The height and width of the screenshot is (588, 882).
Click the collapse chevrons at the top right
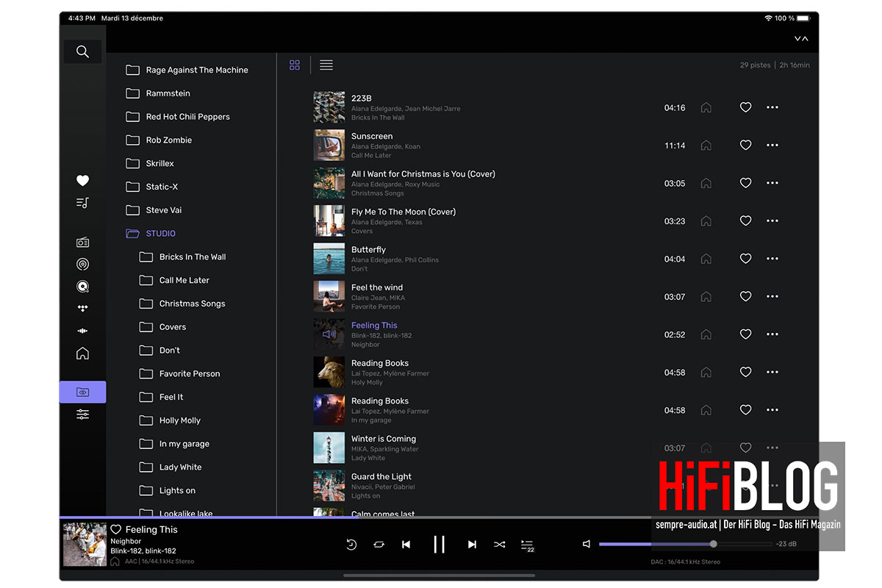click(801, 38)
